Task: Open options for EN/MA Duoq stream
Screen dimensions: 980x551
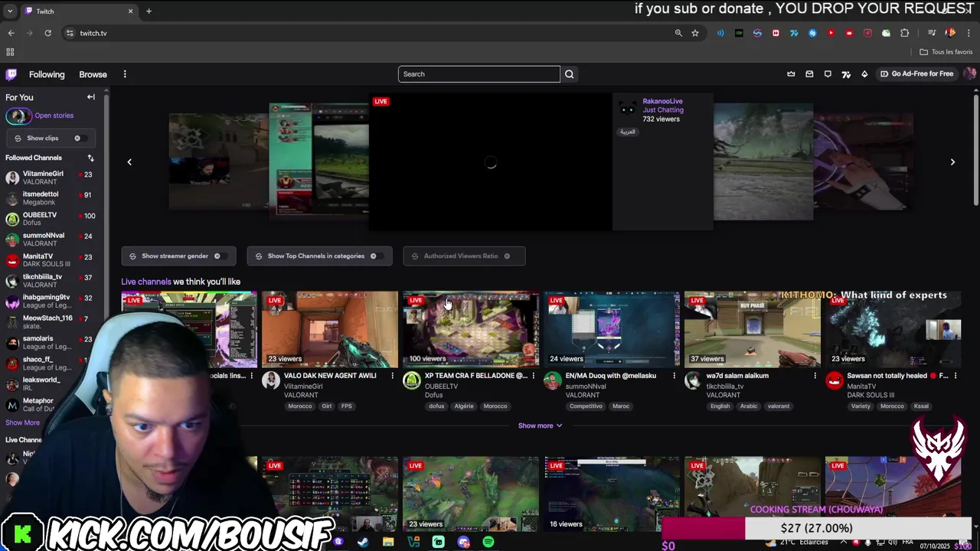Action: (x=675, y=376)
